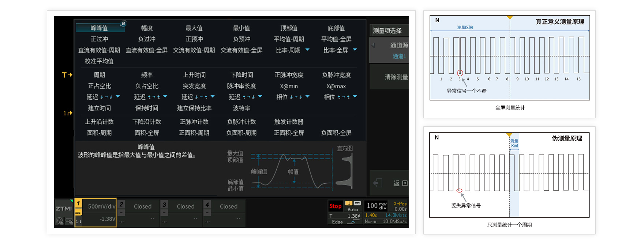644x252 pixels.
Task: Expand the 比率-周期 dropdown arrow
Action: coord(307,50)
